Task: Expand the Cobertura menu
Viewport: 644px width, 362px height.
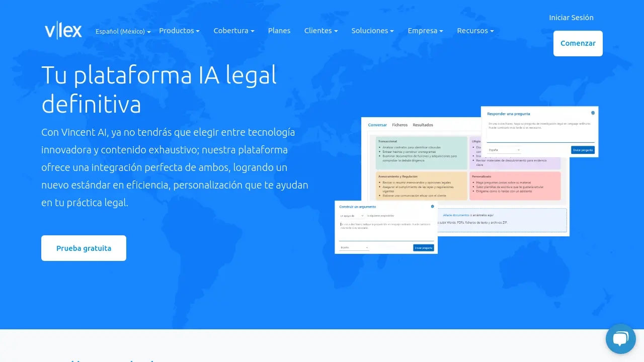Action: tap(234, 31)
